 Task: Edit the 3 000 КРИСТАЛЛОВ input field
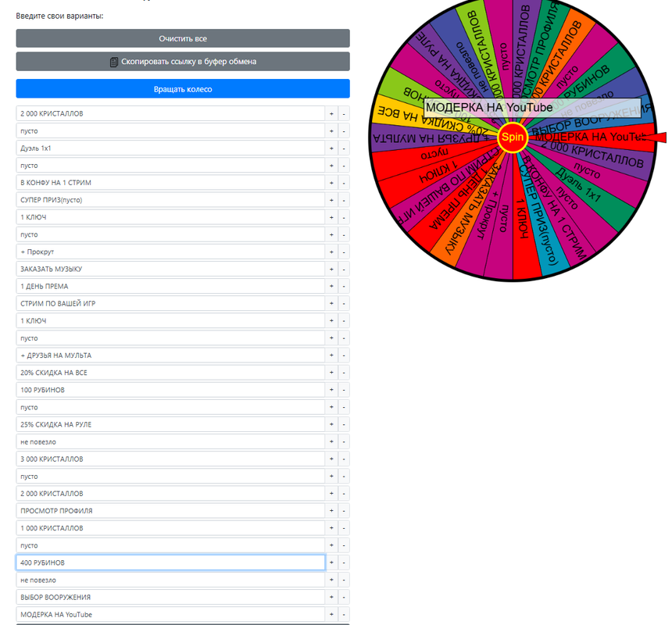pos(170,459)
